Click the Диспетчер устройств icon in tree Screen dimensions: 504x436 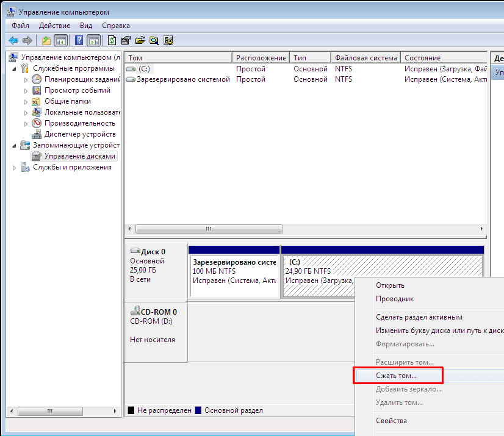(37, 134)
